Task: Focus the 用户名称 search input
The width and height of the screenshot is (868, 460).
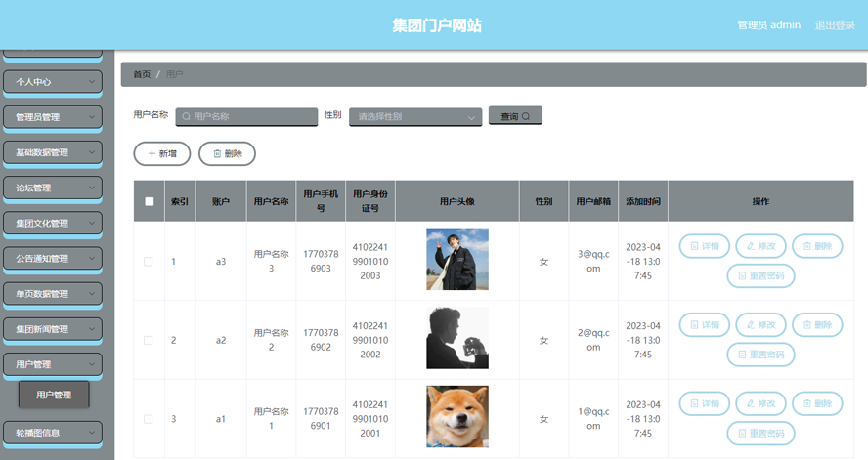Action: [246, 116]
